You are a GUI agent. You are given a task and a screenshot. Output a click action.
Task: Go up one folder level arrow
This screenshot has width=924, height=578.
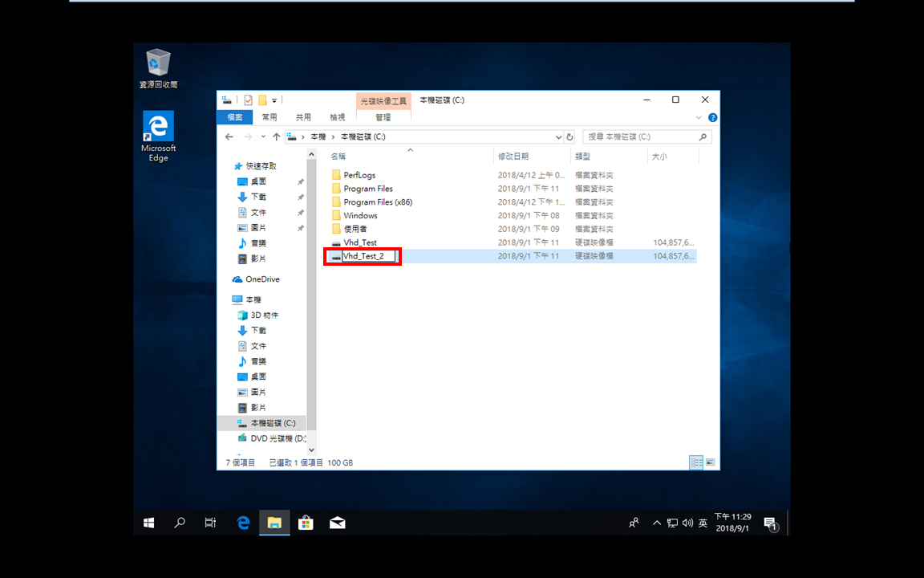click(x=277, y=136)
